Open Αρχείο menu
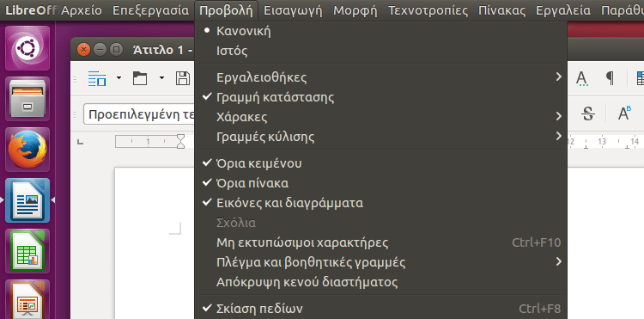 coord(82,10)
